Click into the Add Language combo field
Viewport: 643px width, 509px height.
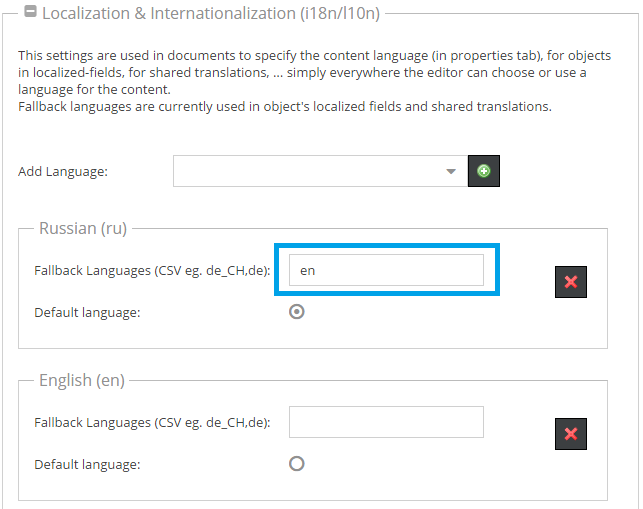click(x=305, y=172)
